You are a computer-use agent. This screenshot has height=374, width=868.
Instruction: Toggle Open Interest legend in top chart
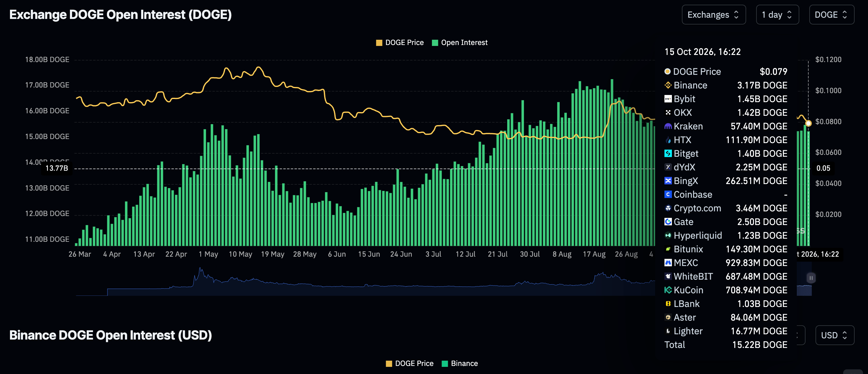460,43
